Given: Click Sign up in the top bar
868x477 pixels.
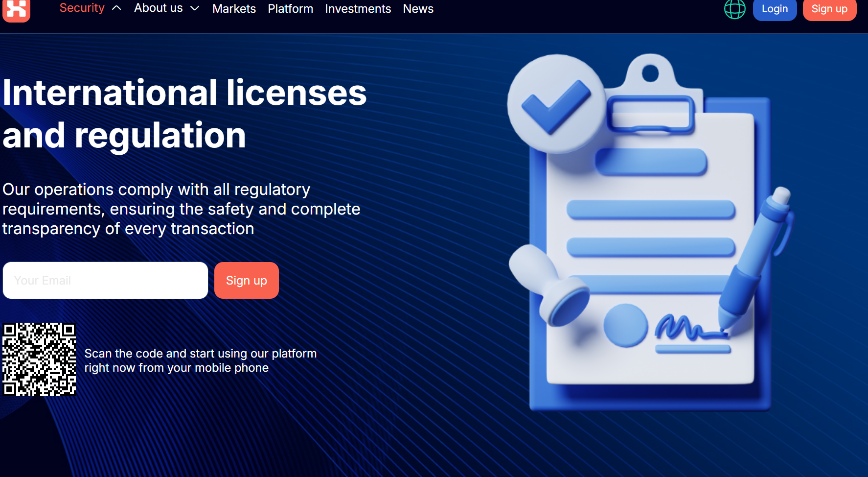Looking at the screenshot, I should coord(829,9).
